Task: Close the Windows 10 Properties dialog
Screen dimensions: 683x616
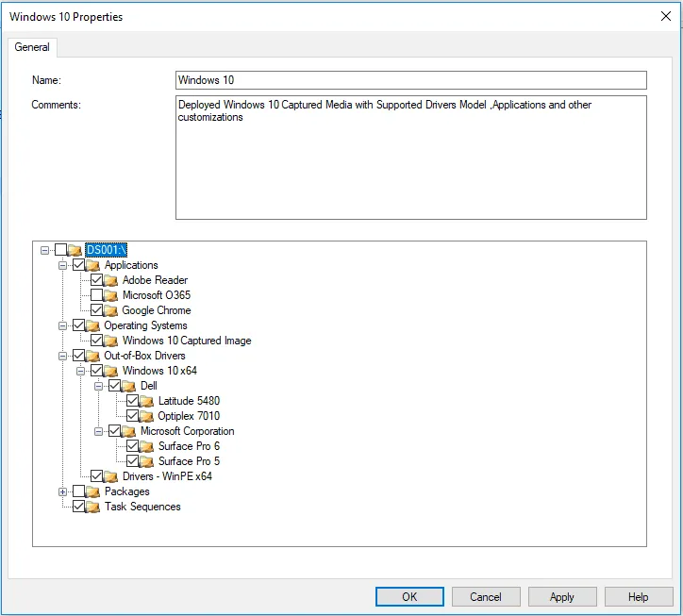Action: tap(666, 17)
